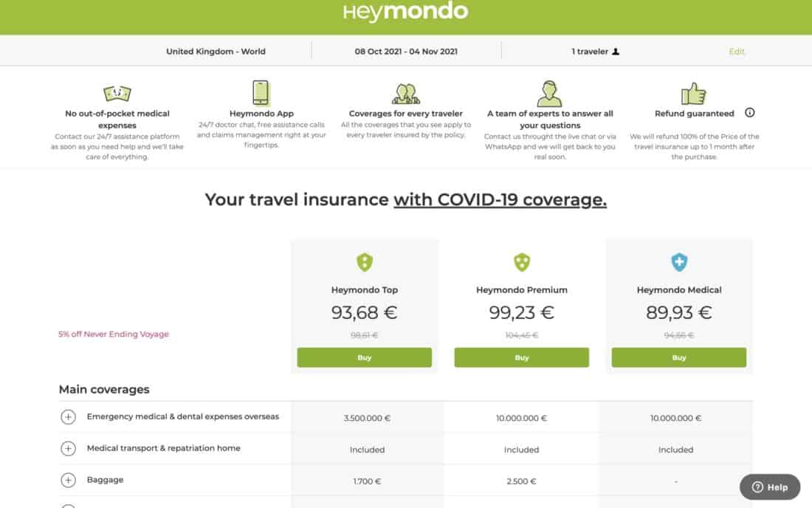Open the info icon next to Refund guaranteed
This screenshot has width=812, height=508.
point(749,112)
